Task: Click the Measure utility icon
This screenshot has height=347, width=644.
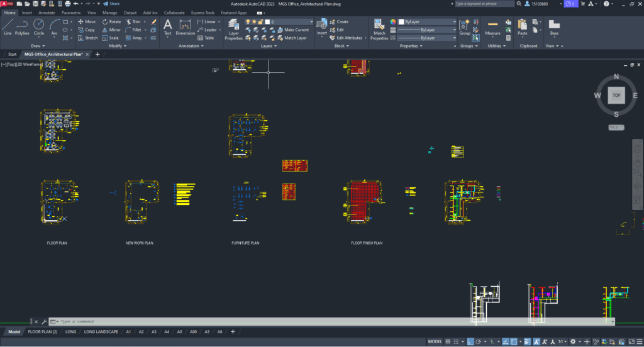Action: tap(493, 26)
